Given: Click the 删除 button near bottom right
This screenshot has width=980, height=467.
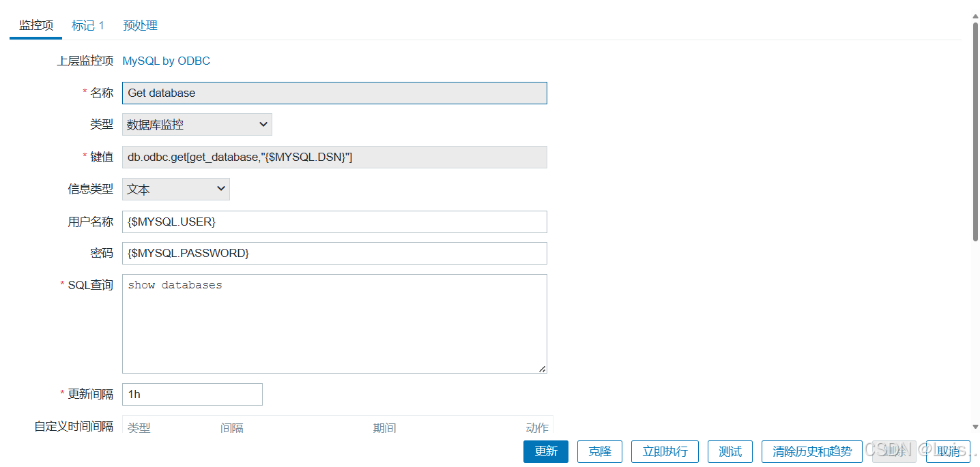Looking at the screenshot, I should point(894,451).
